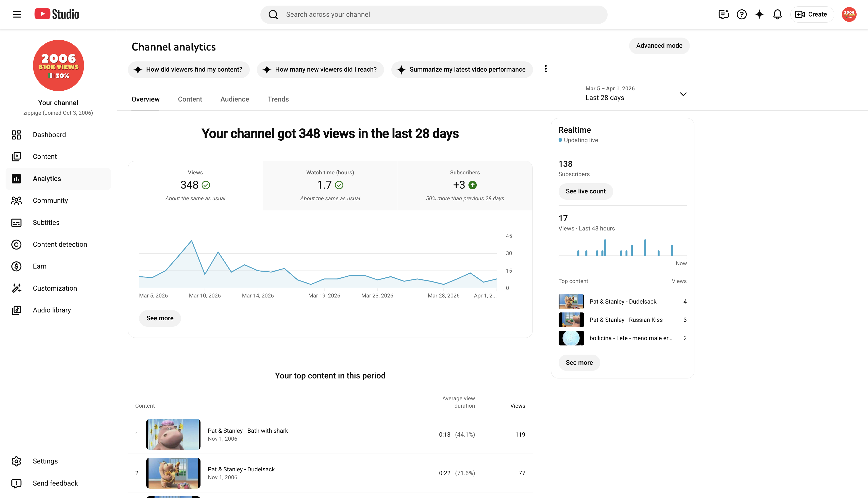Click the Subtitles icon in the sidebar
The image size is (868, 498).
click(x=16, y=223)
